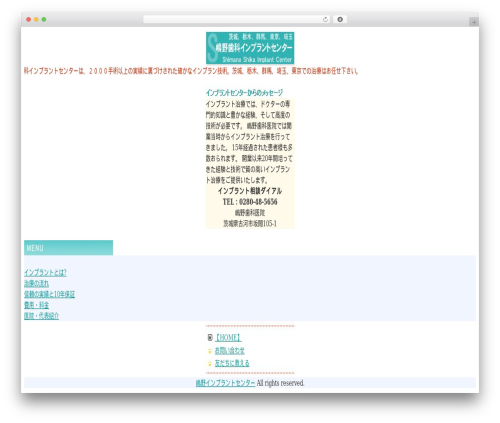Click the TEL: 0280-48-5656 phone number
The image size is (500, 423).
pyautogui.click(x=250, y=202)
